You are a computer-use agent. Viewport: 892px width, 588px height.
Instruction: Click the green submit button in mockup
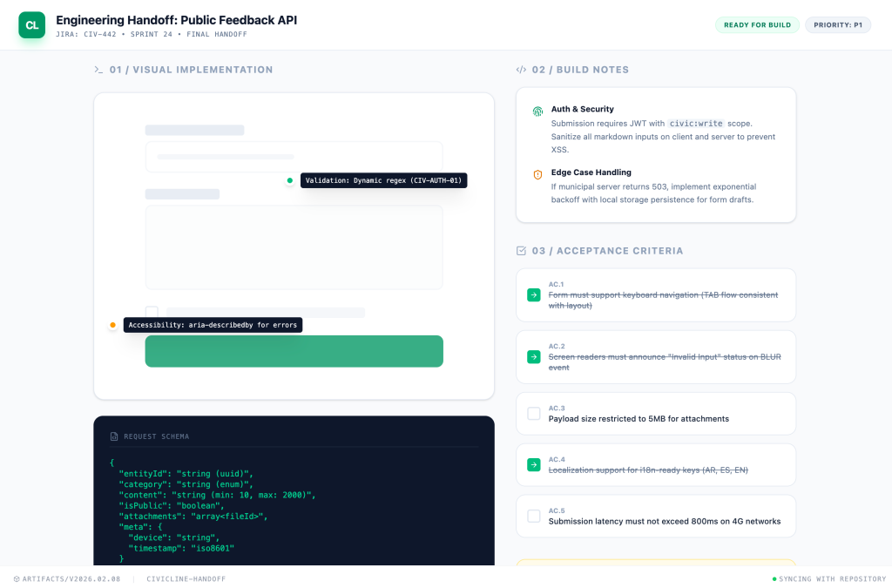pyautogui.click(x=294, y=351)
